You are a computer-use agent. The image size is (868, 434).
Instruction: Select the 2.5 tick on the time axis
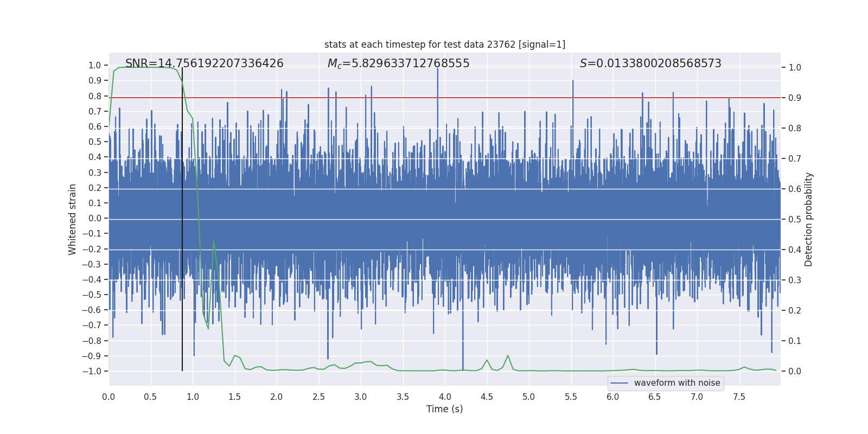pyautogui.click(x=318, y=397)
